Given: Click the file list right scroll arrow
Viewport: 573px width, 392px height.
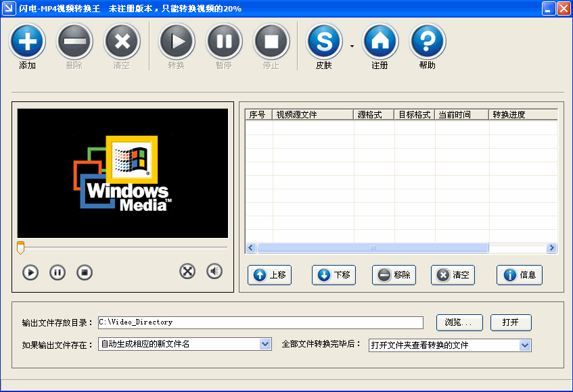Looking at the screenshot, I should coord(551,248).
